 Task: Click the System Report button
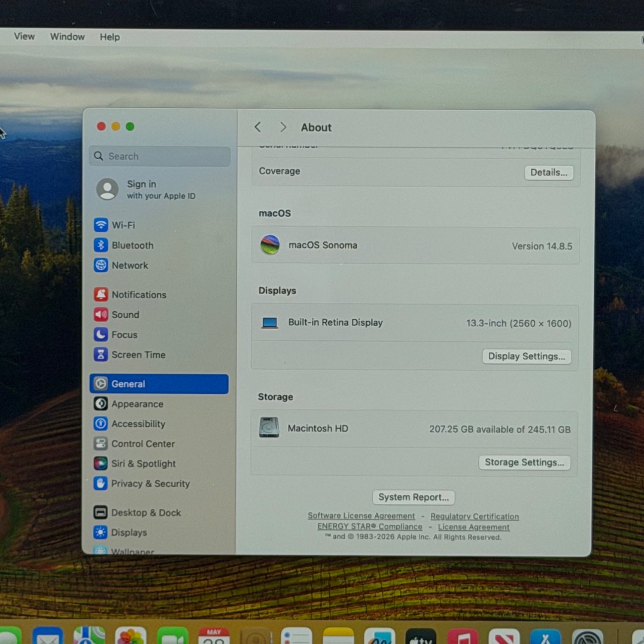click(x=413, y=497)
